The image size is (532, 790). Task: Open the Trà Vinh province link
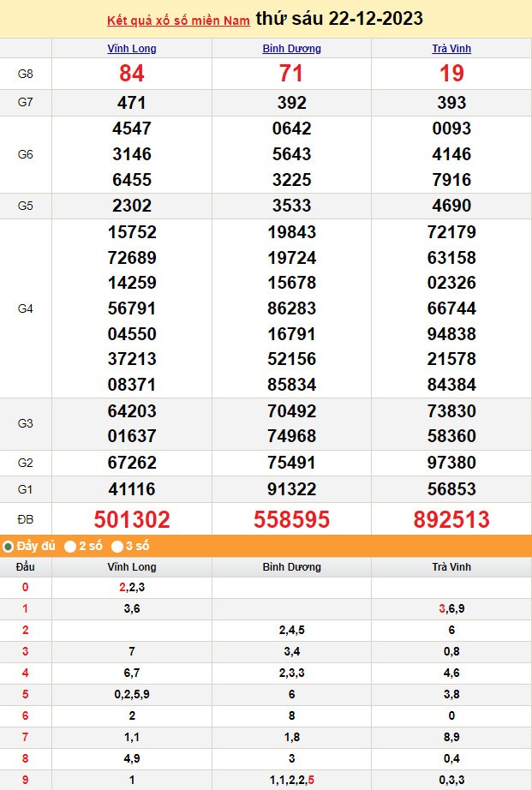(x=451, y=49)
